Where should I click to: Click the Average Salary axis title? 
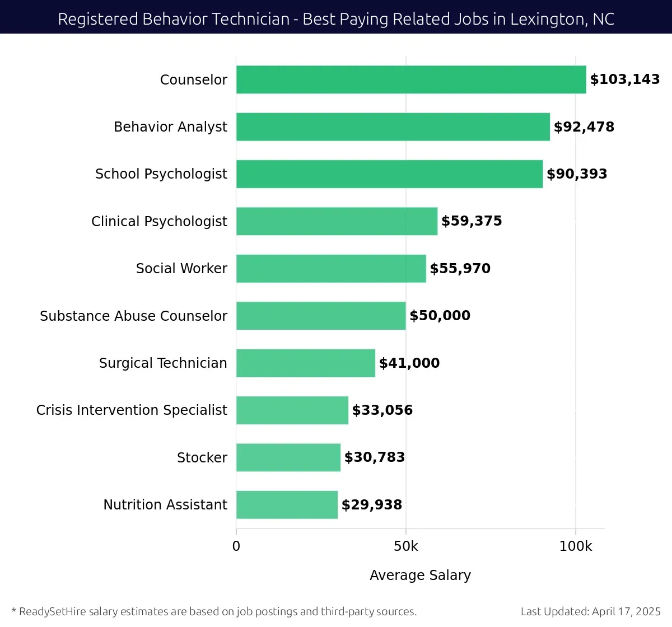[x=420, y=575]
